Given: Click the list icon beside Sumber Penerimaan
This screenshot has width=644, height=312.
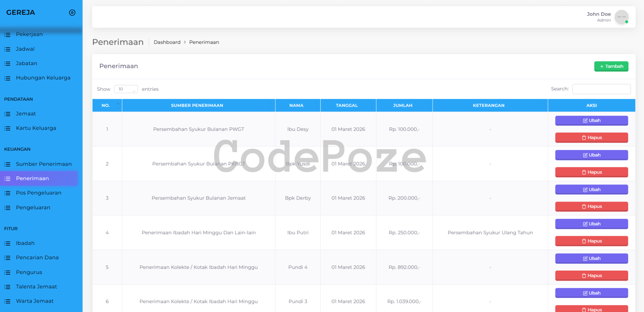Looking at the screenshot, I should click(7, 164).
